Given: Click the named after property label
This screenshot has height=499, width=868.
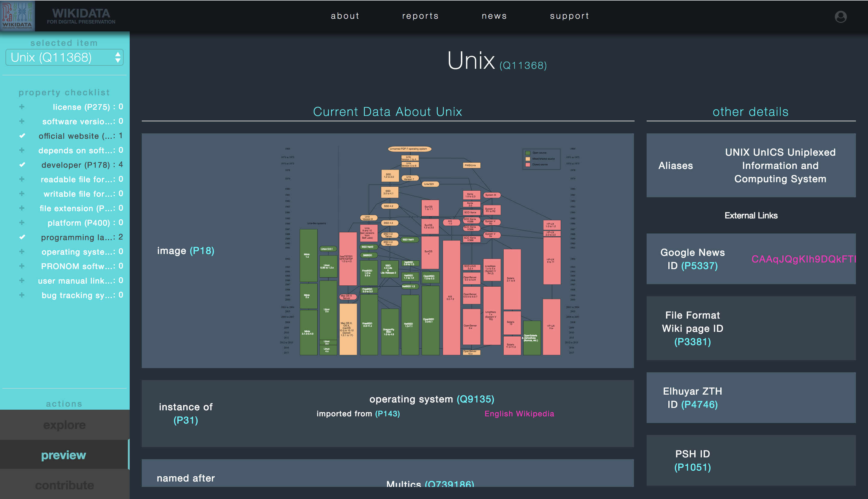Looking at the screenshot, I should [186, 478].
